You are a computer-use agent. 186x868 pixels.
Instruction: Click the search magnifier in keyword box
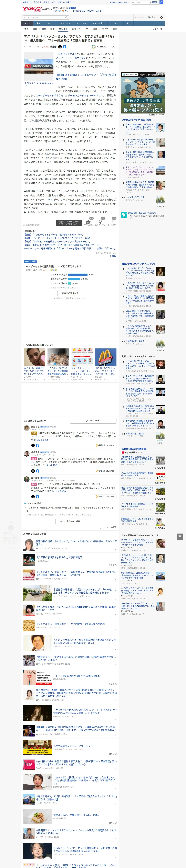click(x=66, y=17)
